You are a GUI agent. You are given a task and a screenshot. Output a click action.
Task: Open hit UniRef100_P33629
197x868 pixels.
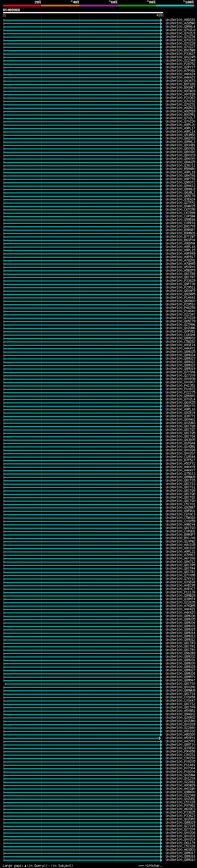180,281
